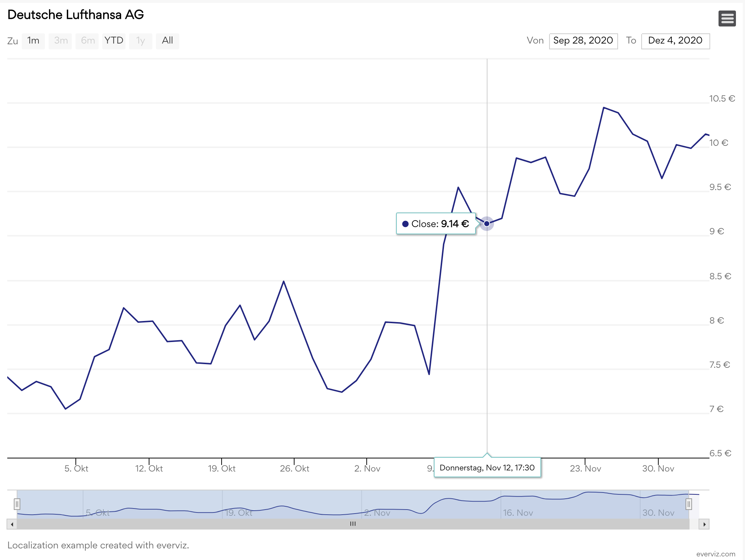
Task: Click the right navigator scroll arrow
Action: coord(704,524)
